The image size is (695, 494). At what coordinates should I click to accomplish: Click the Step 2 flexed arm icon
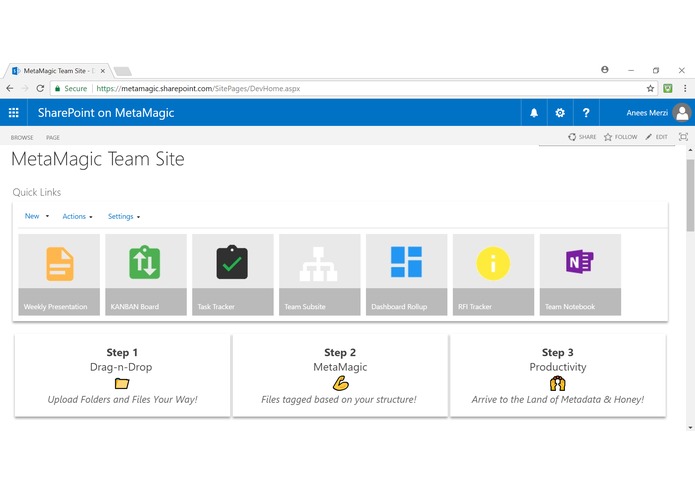(340, 383)
